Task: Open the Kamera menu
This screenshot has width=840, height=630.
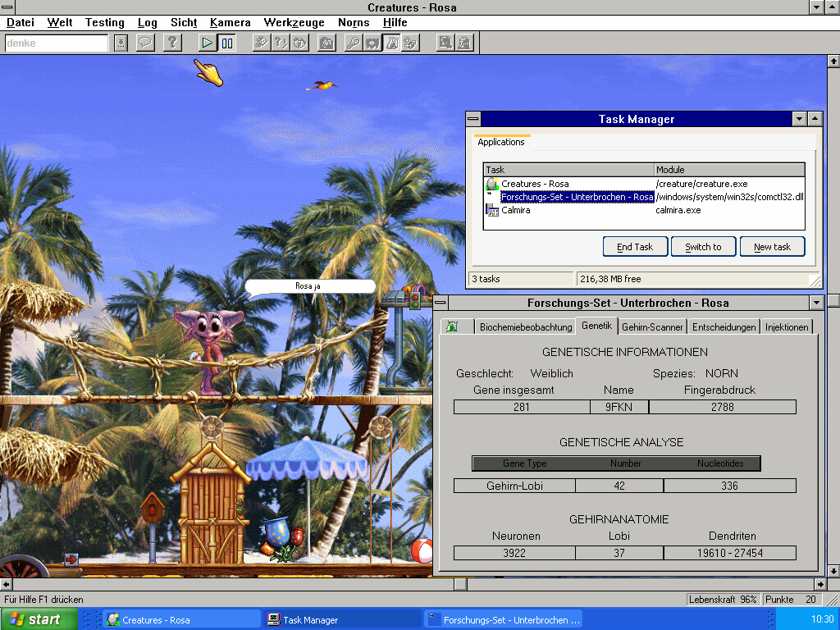Action: (x=231, y=22)
